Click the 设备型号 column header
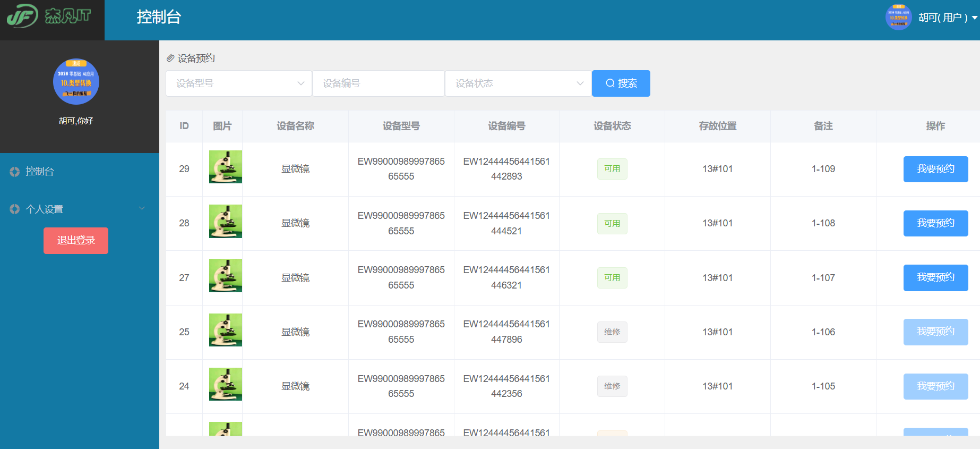The width and height of the screenshot is (980, 449). click(401, 126)
